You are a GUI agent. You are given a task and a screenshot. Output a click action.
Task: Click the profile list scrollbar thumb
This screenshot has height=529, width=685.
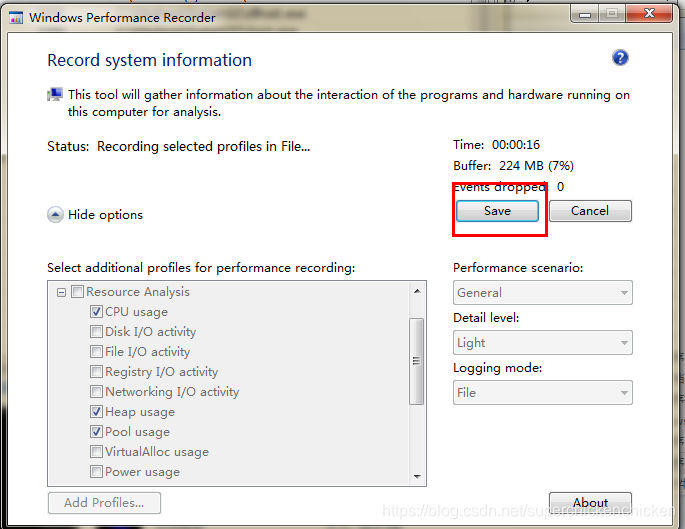417,361
